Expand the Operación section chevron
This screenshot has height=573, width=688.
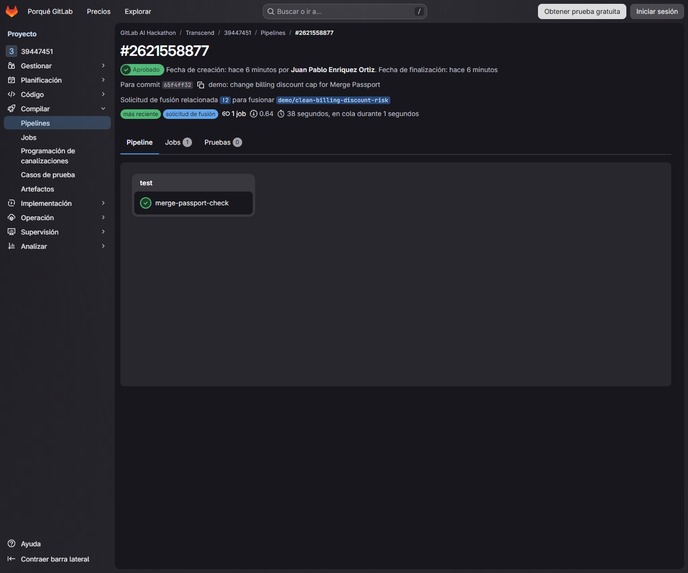103,218
